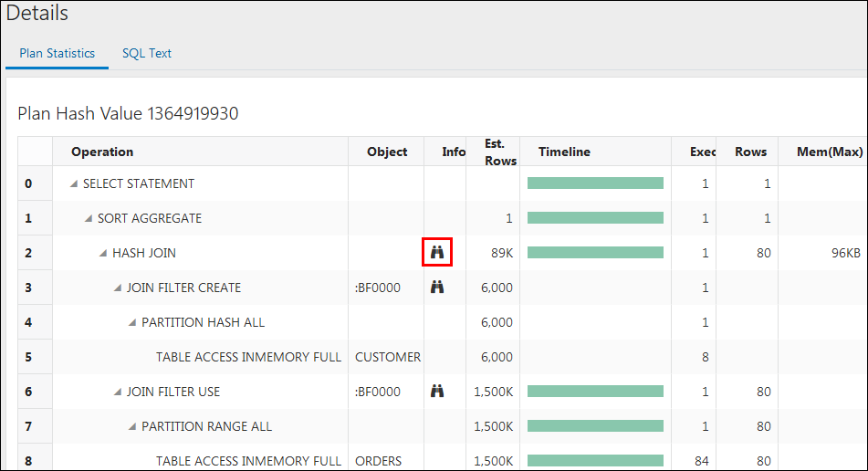The height and width of the screenshot is (471, 868).
Task: Click the Mem(Max) column header
Action: tap(830, 152)
